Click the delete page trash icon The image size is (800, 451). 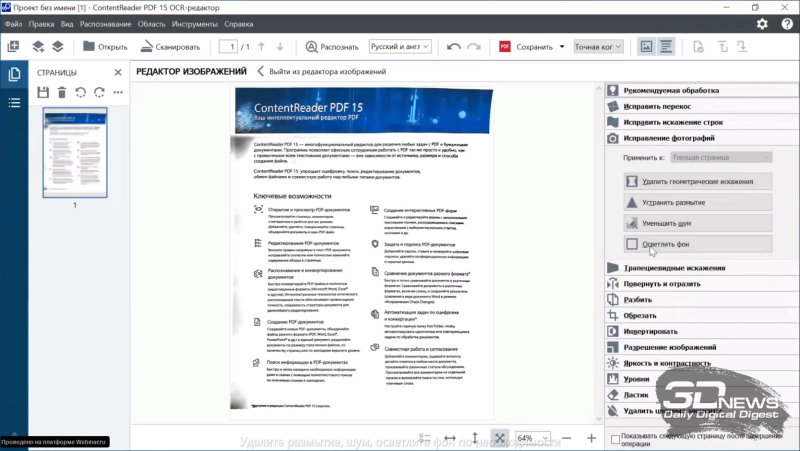click(62, 93)
